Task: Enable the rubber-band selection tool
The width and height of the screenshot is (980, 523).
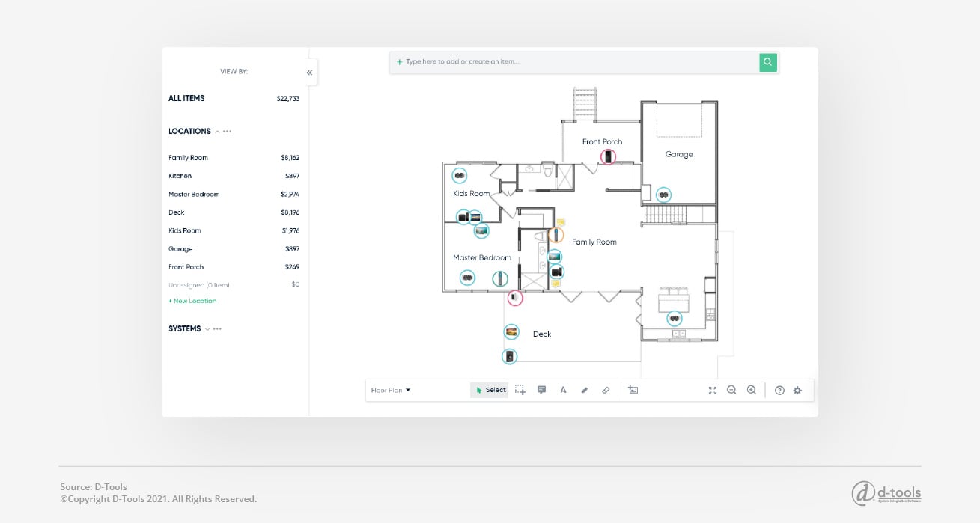Action: coord(520,390)
